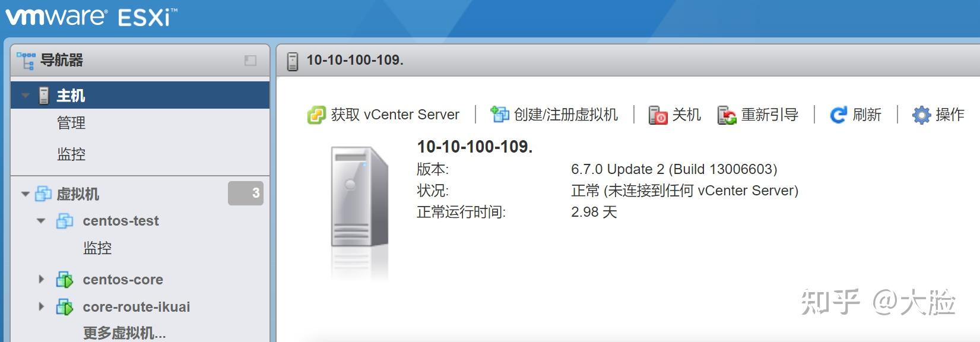Click the virtual machine count badge 3
The image size is (980, 342).
[246, 193]
